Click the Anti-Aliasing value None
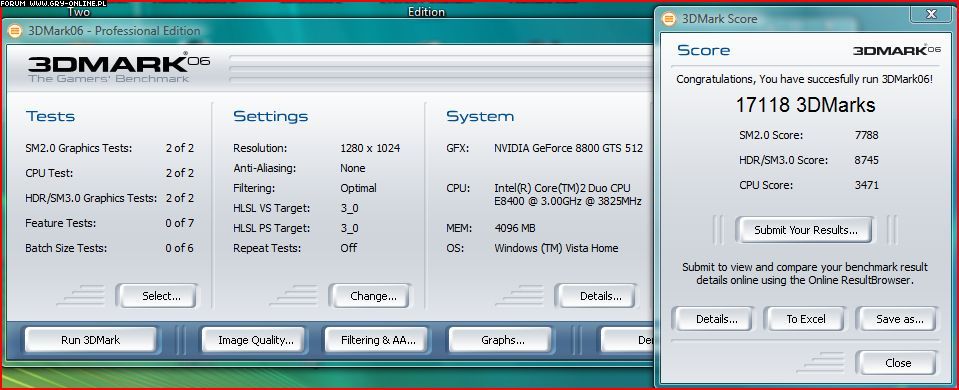The image size is (959, 390). [352, 168]
